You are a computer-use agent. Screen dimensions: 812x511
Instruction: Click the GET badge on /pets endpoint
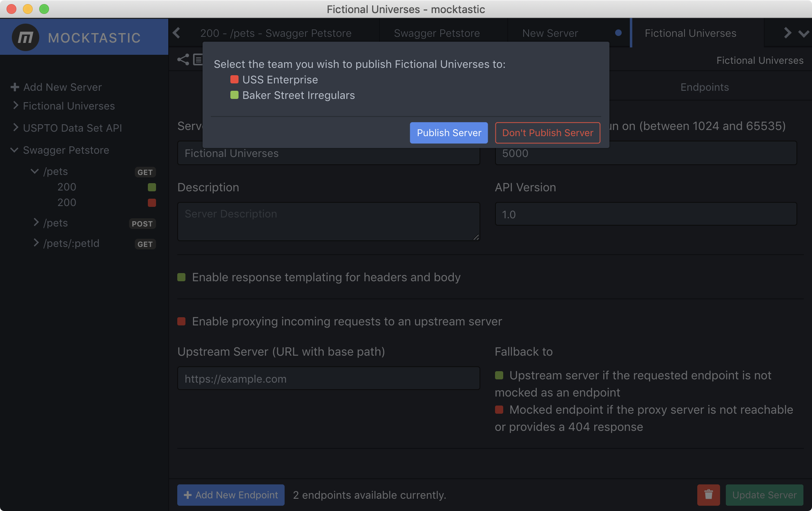pyautogui.click(x=145, y=172)
